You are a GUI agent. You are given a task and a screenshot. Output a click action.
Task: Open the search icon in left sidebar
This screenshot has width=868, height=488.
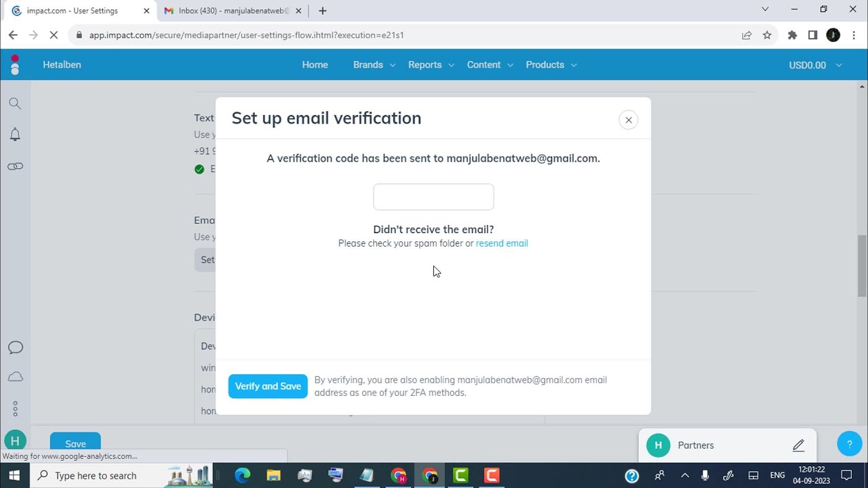(15, 104)
